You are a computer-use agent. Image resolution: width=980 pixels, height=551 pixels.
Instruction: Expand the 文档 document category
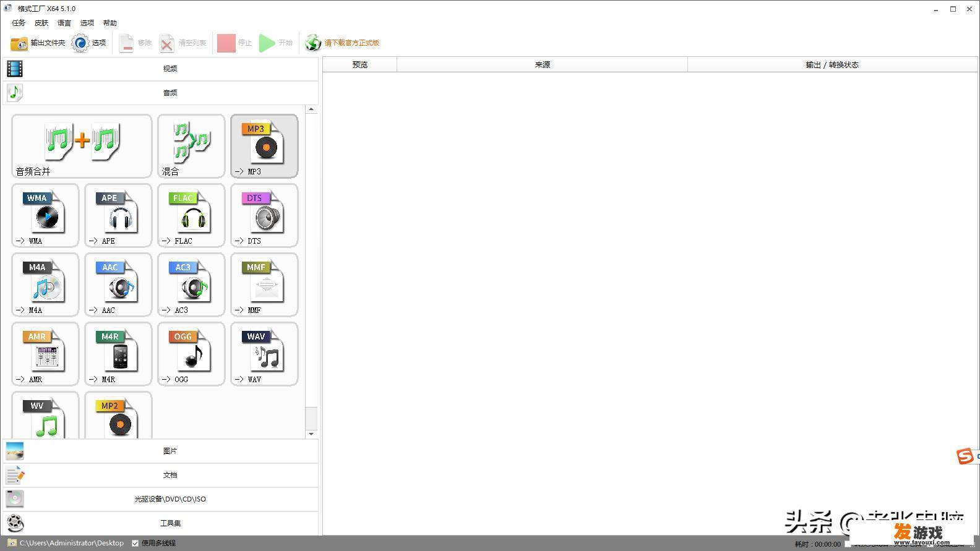(x=161, y=475)
